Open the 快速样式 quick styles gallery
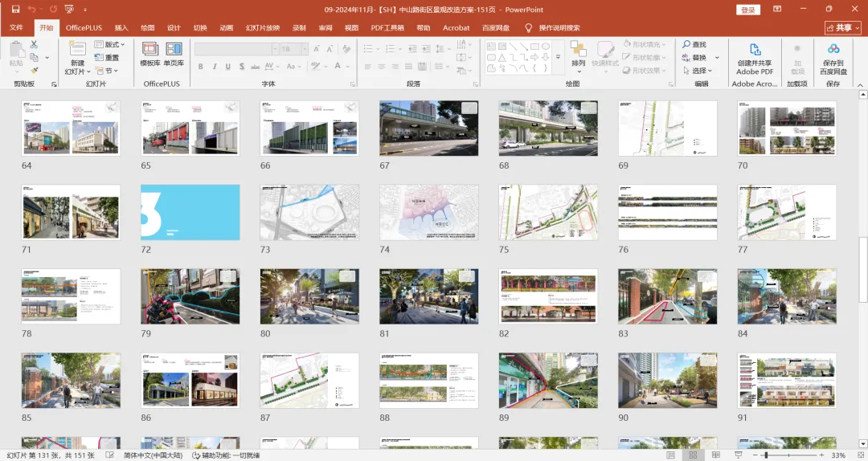The image size is (868, 461). 605,56
